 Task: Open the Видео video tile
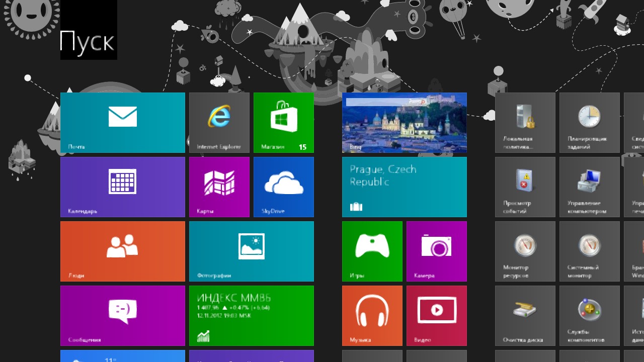click(437, 316)
